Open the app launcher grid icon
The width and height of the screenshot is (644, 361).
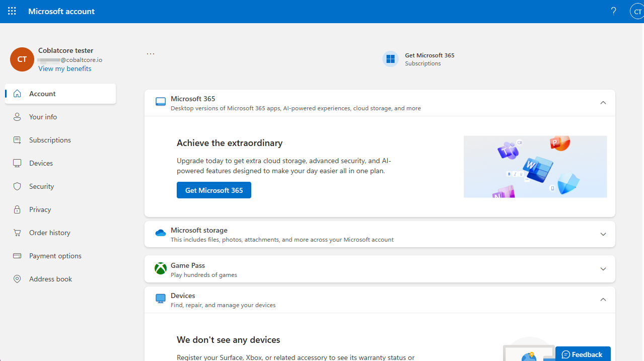12,11
